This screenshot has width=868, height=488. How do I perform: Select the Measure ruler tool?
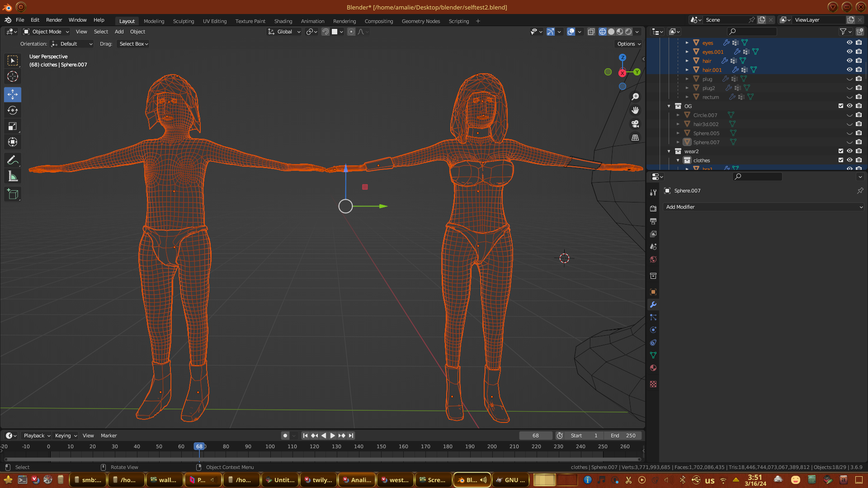tap(13, 177)
